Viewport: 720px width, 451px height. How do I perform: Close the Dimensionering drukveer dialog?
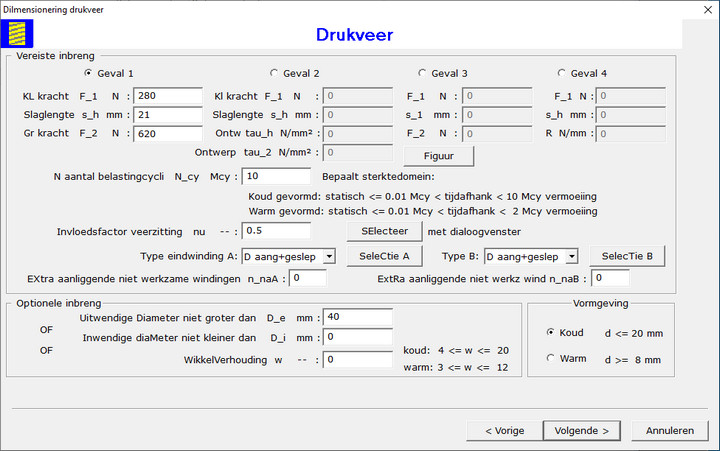point(708,10)
